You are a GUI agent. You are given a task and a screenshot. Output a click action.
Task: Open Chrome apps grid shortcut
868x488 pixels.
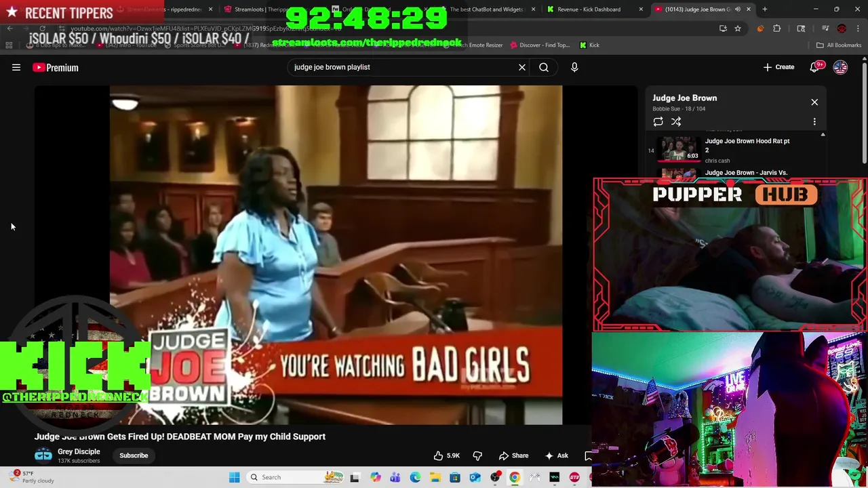[9, 45]
